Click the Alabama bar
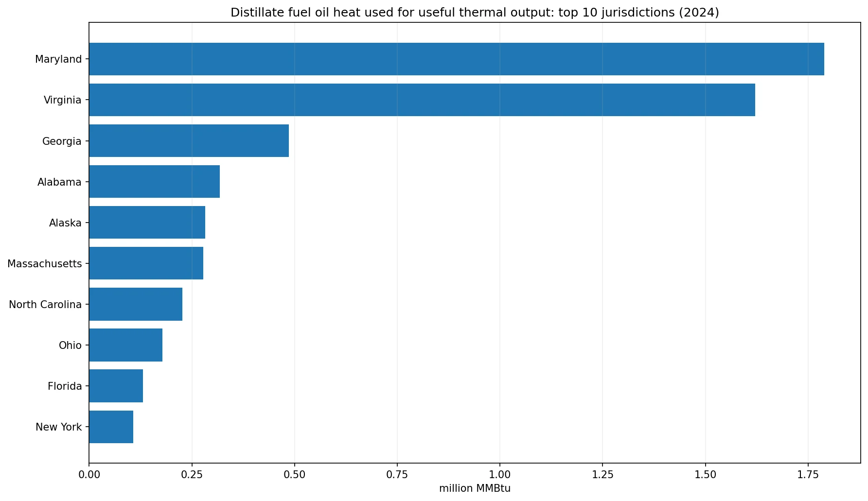This screenshot has width=868, height=501. (x=154, y=182)
